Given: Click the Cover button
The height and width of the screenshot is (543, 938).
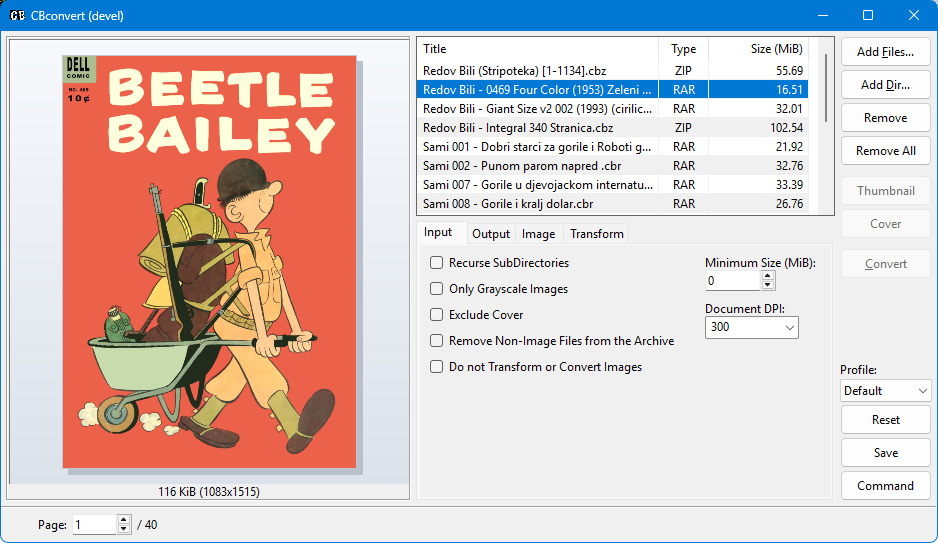Looking at the screenshot, I should coord(885,224).
